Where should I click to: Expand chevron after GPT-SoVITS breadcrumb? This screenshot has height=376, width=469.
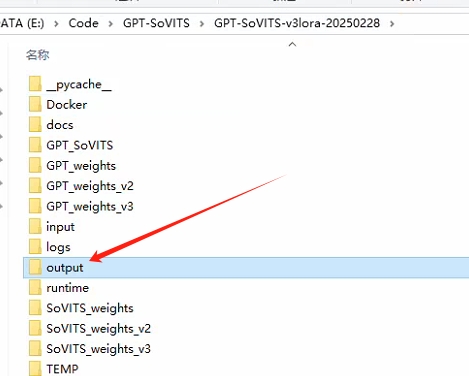202,24
